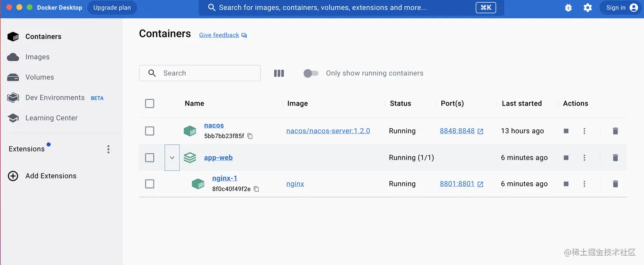Image resolution: width=644 pixels, height=265 pixels.
Task: Open the nginx image link
Action: click(295, 184)
